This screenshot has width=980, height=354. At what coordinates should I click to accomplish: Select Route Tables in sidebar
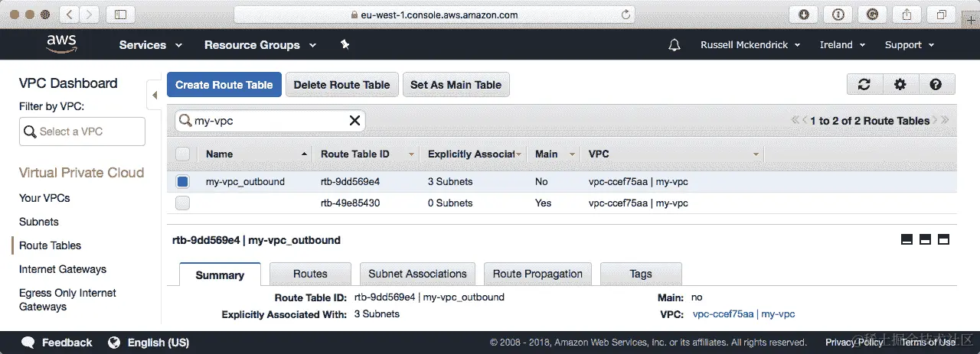point(50,245)
